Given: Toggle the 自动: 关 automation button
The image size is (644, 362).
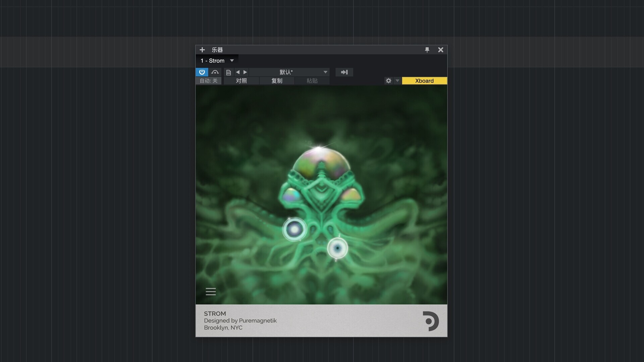Looking at the screenshot, I should pos(208,81).
